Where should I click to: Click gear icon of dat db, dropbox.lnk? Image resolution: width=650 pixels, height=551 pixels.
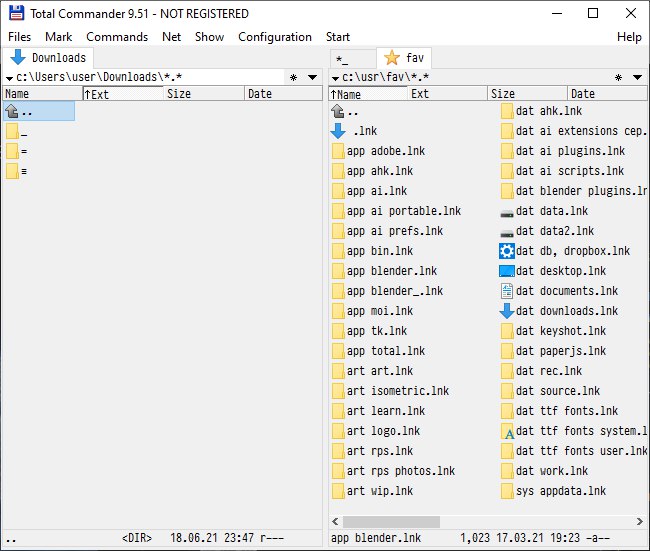507,251
